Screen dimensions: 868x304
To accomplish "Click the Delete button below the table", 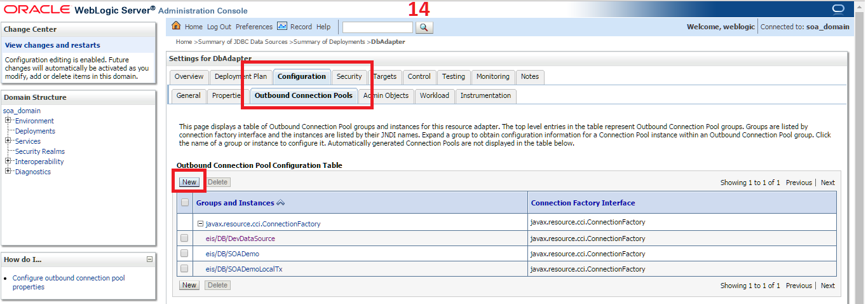I will click(x=217, y=285).
